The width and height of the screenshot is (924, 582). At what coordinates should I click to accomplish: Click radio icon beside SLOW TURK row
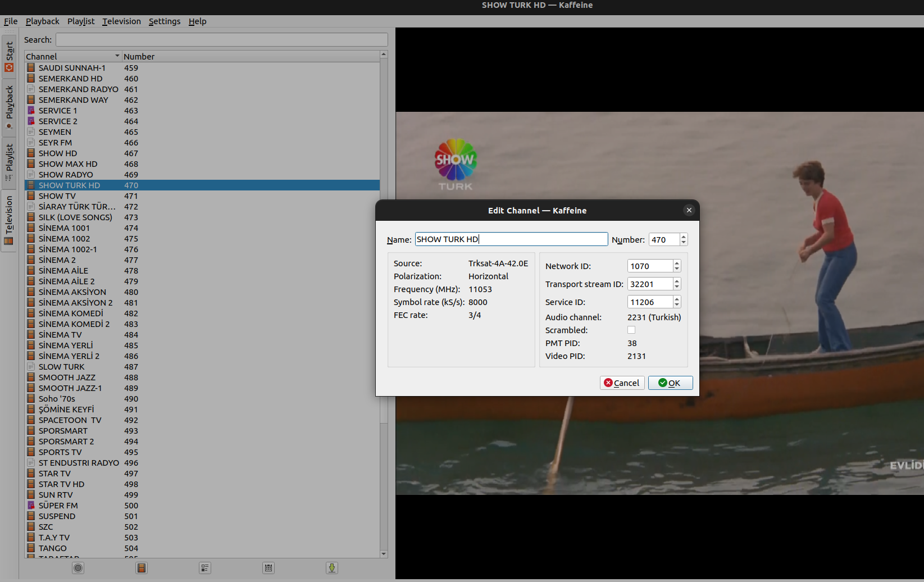(x=31, y=366)
